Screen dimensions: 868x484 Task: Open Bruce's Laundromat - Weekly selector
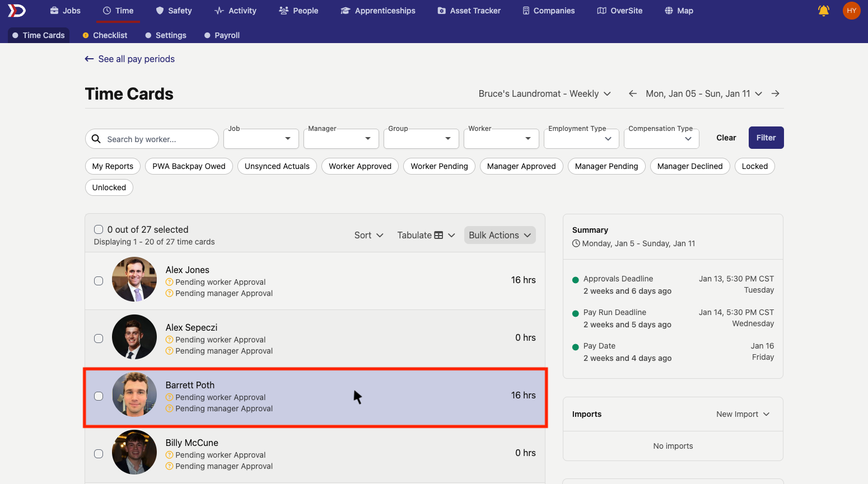pyautogui.click(x=544, y=93)
